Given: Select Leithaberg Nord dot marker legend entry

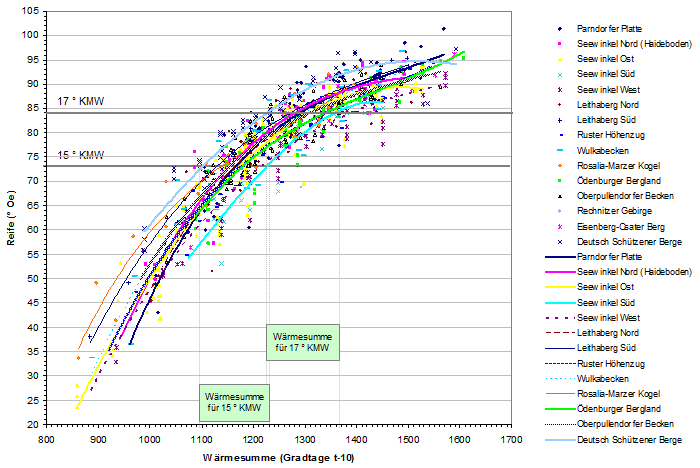Looking at the screenshot, I should 598,105.
